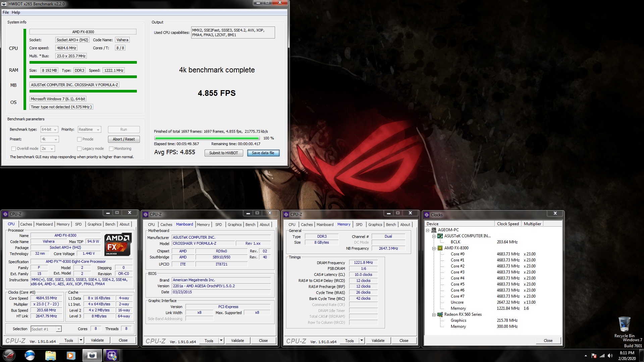644x362 pixels.
Task: Open Bench tab in CPU-Z processor window
Action: tap(110, 224)
